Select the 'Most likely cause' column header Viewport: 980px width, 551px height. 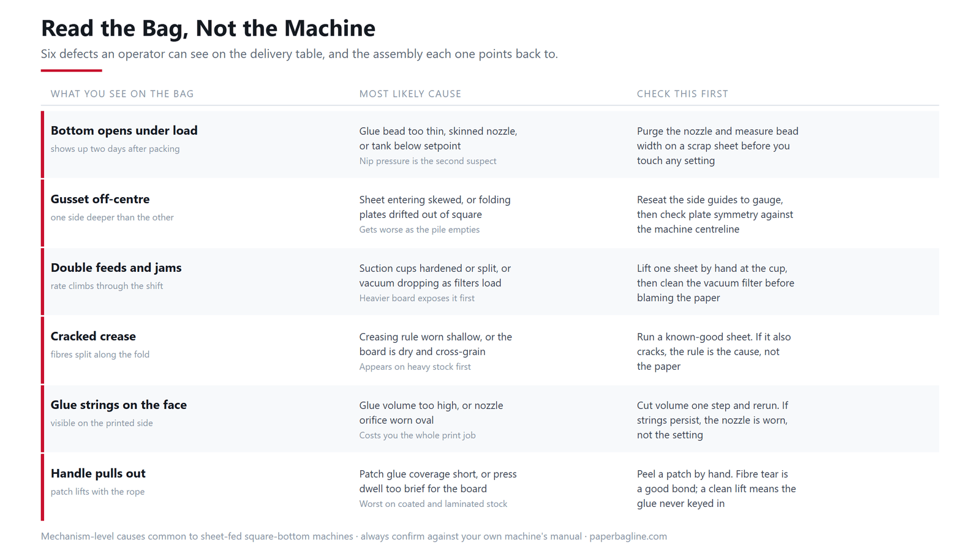(410, 94)
